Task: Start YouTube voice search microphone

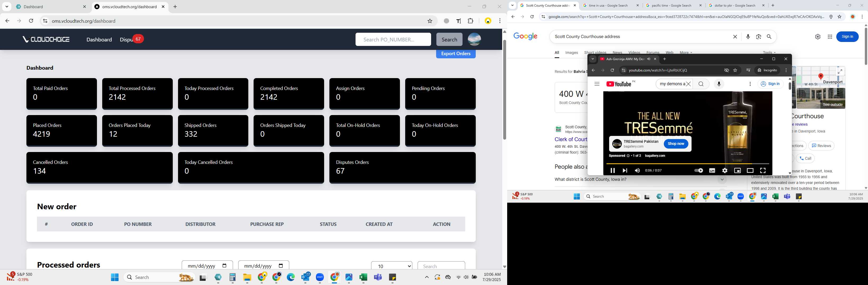Action: pos(719,84)
